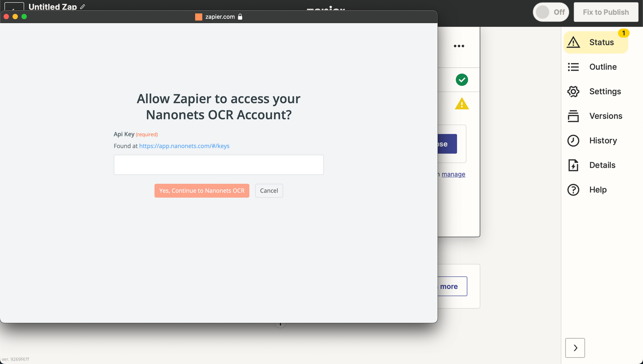This screenshot has width=643, height=364.
Task: Rename the Zap using the pencil icon
Action: pyautogui.click(x=82, y=6)
